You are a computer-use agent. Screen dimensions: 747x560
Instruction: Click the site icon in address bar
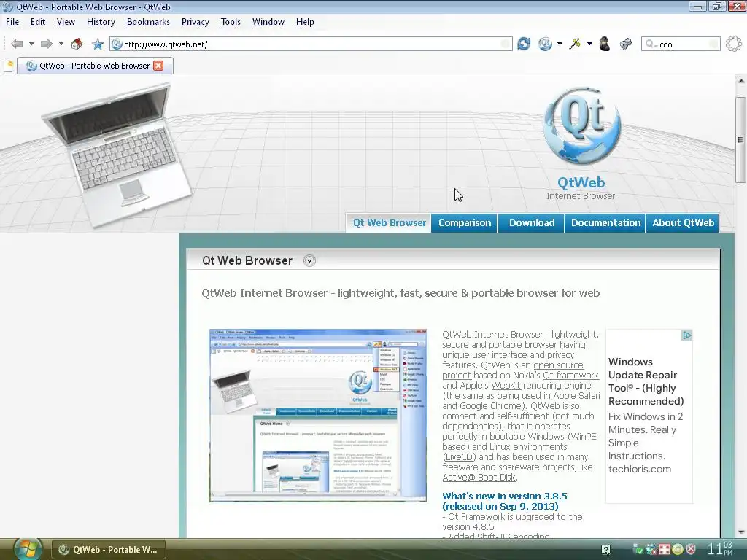coord(117,44)
